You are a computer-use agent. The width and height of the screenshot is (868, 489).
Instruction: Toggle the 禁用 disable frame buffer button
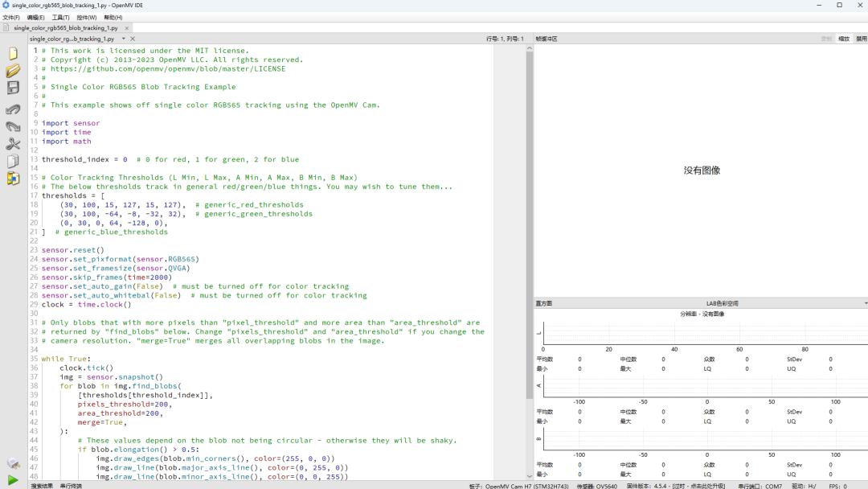coord(861,39)
